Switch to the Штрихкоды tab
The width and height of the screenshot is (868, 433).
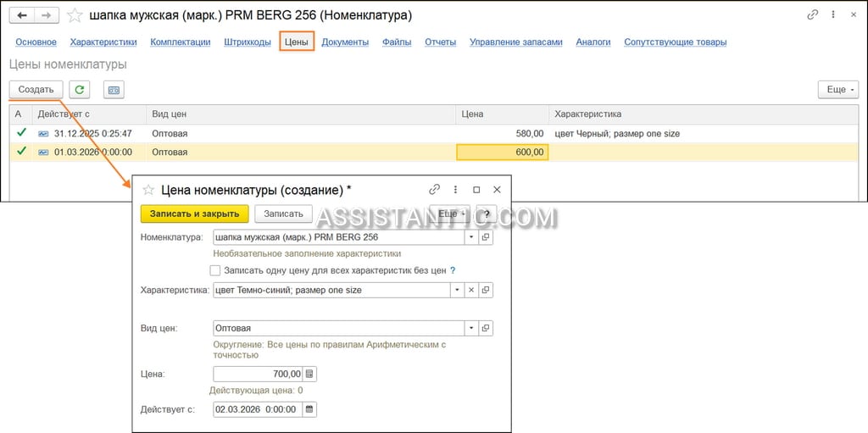click(x=248, y=42)
